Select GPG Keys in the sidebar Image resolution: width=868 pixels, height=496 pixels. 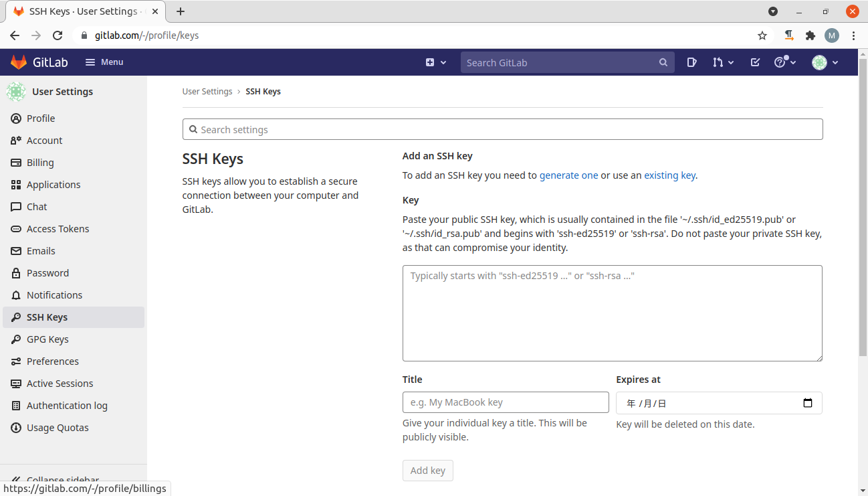click(47, 339)
